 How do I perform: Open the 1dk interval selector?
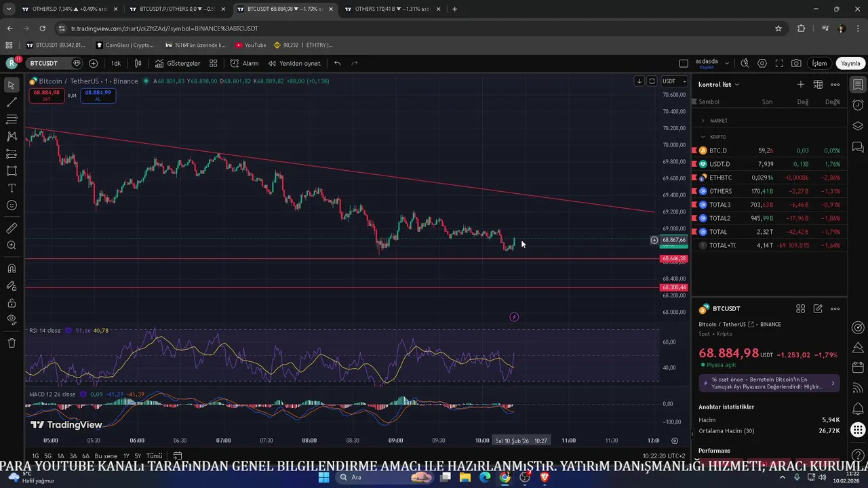(x=116, y=63)
